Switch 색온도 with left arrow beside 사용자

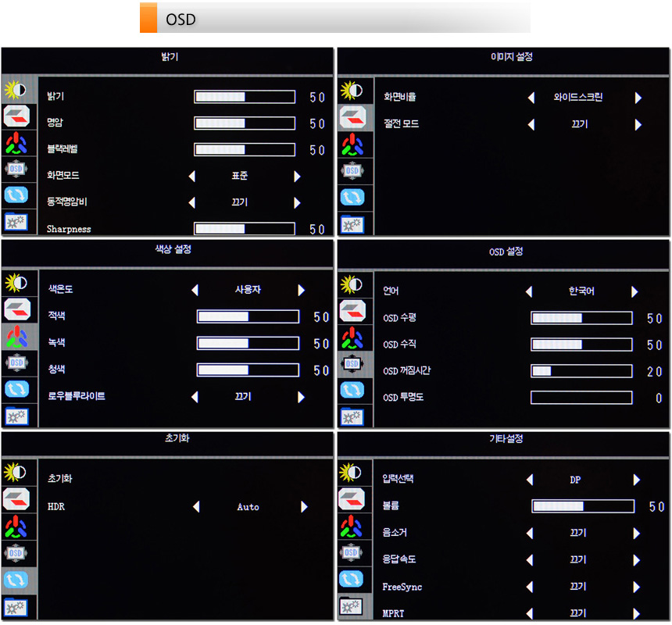[195, 290]
